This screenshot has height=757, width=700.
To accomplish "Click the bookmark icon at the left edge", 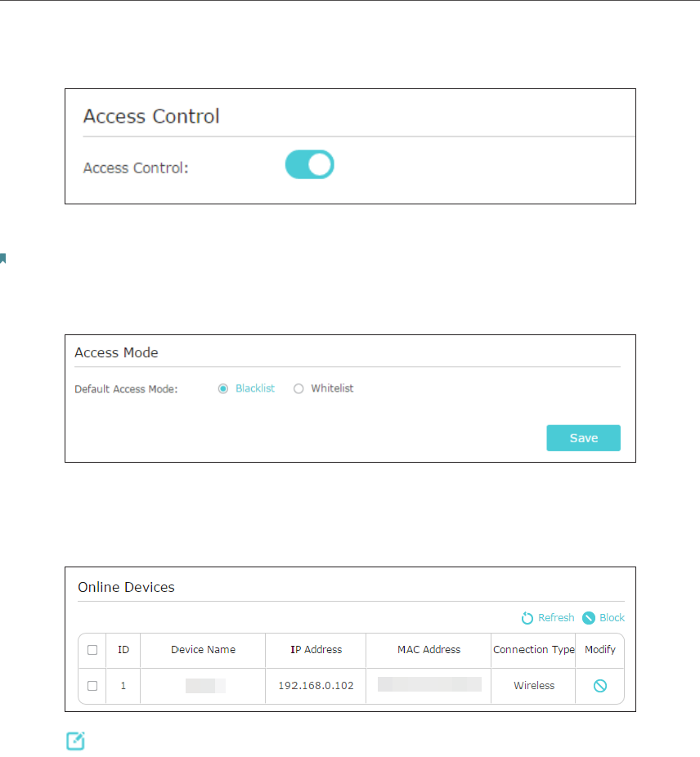I will pos(3,259).
